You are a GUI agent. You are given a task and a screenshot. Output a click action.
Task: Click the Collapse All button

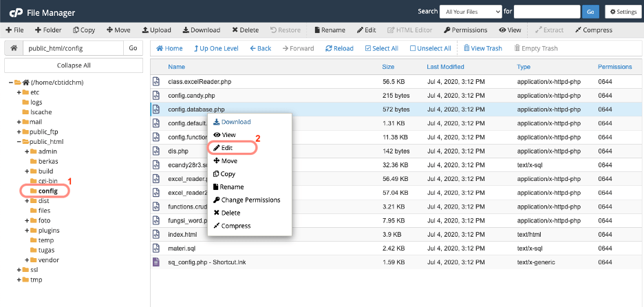pyautogui.click(x=74, y=65)
